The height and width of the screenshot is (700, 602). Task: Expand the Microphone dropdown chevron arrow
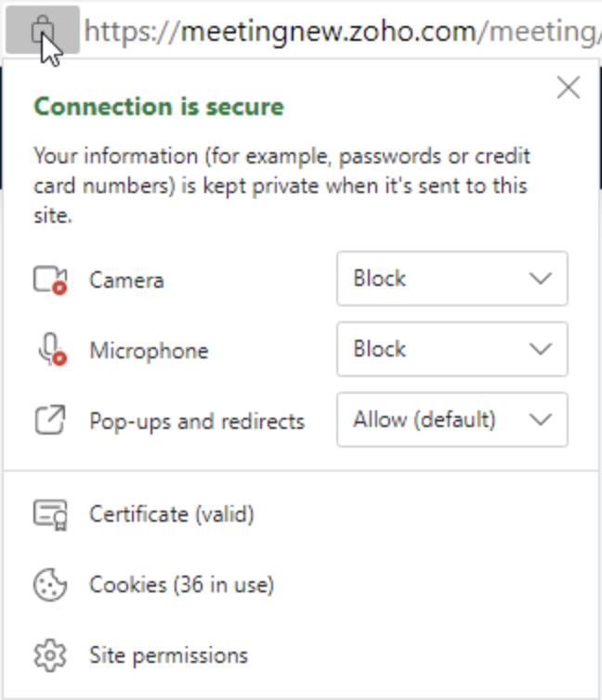pyautogui.click(x=540, y=349)
